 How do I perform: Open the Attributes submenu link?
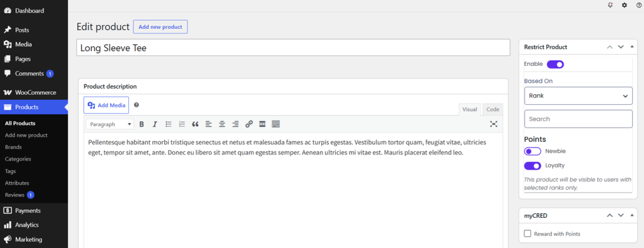click(17, 183)
